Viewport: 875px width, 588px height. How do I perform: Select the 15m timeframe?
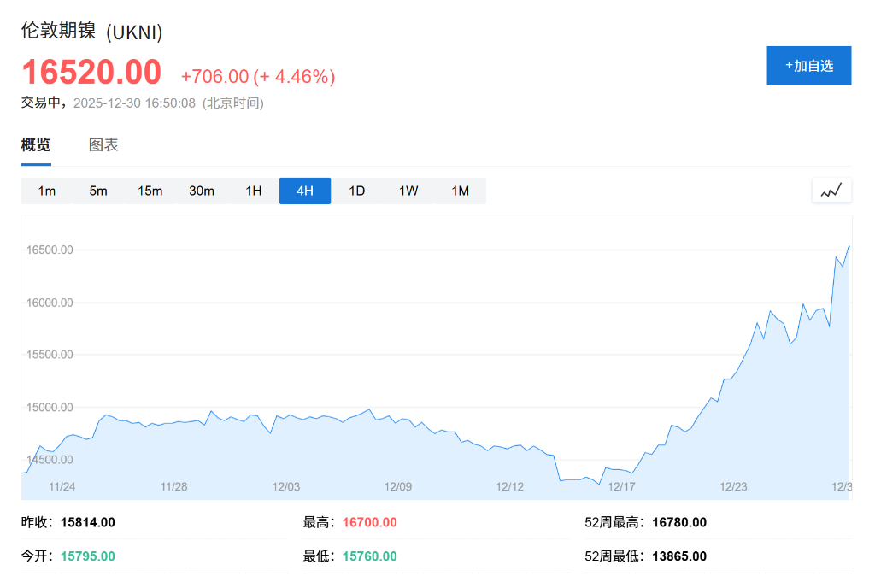[x=150, y=191]
